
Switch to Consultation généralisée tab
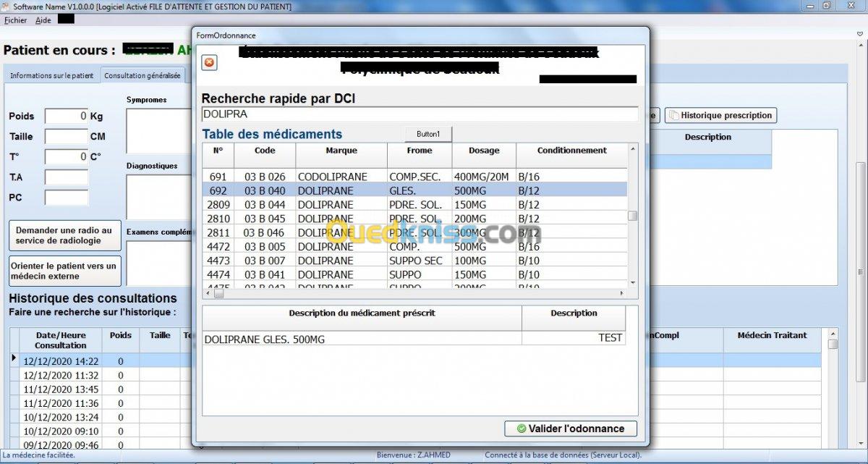[x=142, y=75]
